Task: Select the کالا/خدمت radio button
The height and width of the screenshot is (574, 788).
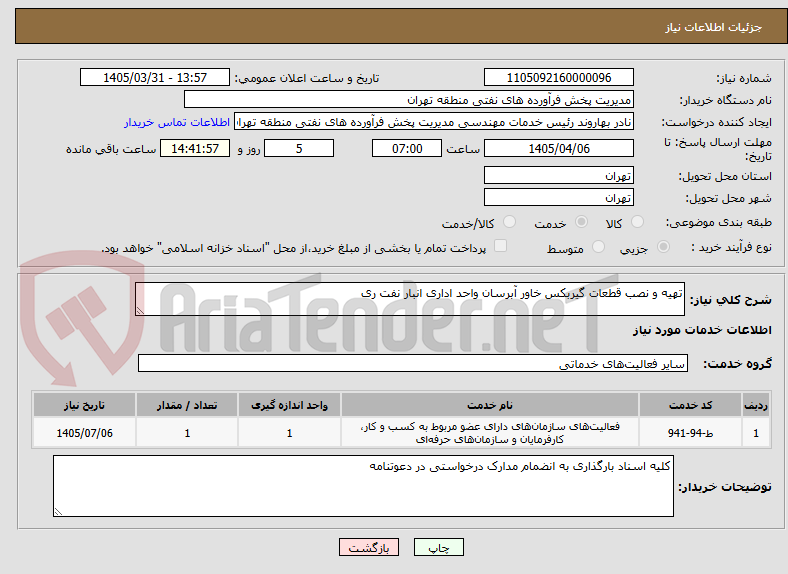Action: pos(509,222)
